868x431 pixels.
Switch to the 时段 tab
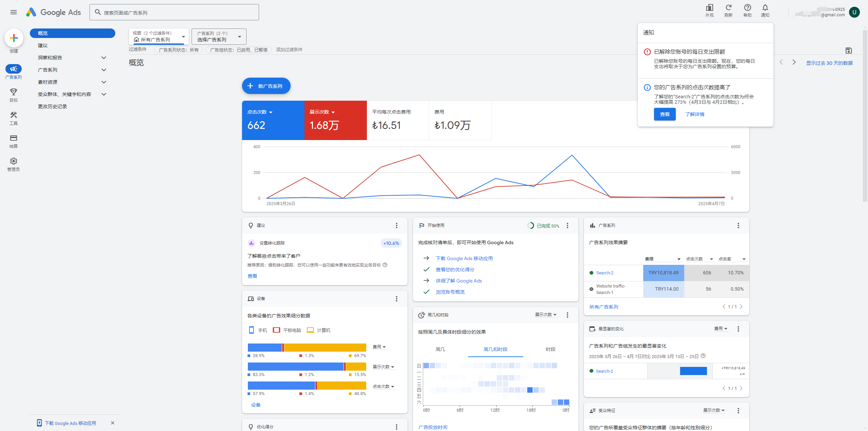(551, 349)
